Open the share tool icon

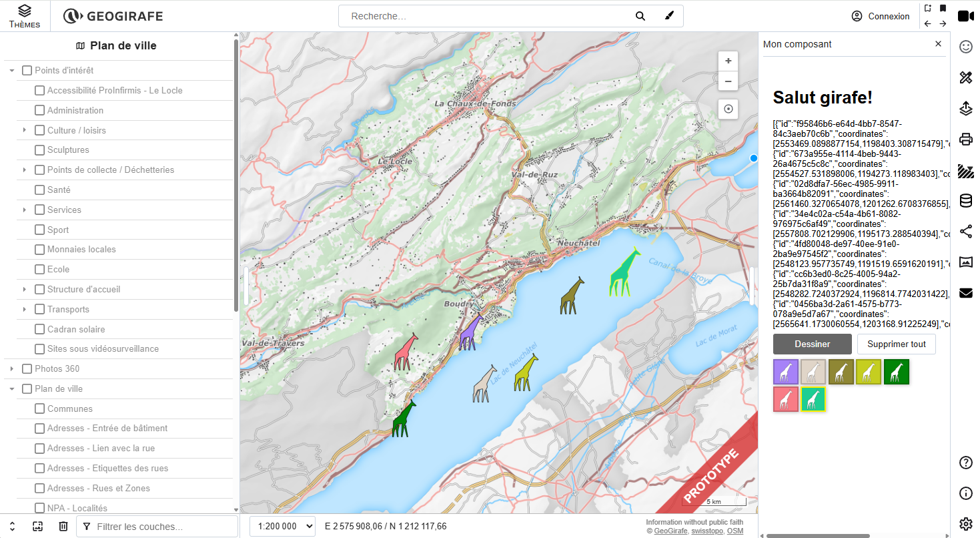(x=965, y=232)
